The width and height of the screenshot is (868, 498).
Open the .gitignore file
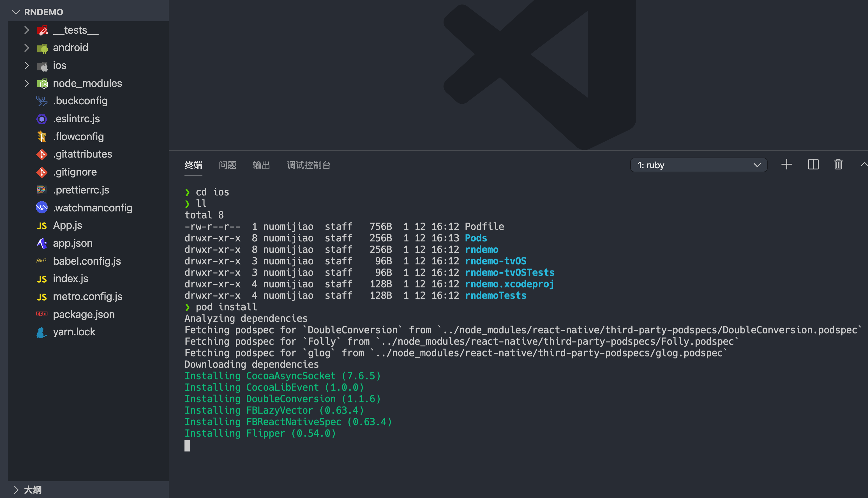pos(75,172)
